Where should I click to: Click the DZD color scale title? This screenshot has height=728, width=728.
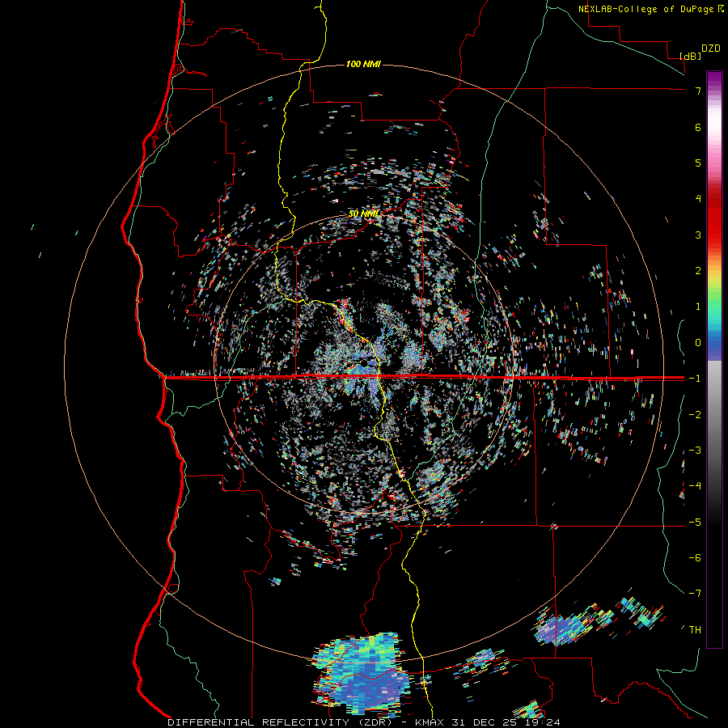[711, 49]
